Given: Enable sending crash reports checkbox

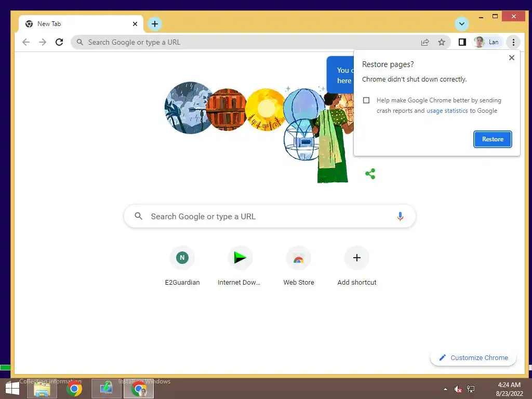Looking at the screenshot, I should [366, 100].
